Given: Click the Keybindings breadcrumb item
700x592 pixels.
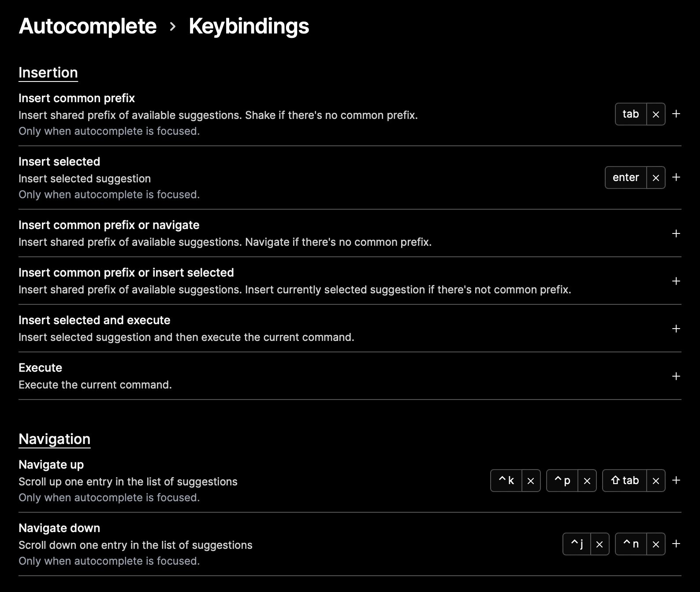Looking at the screenshot, I should pos(249,26).
